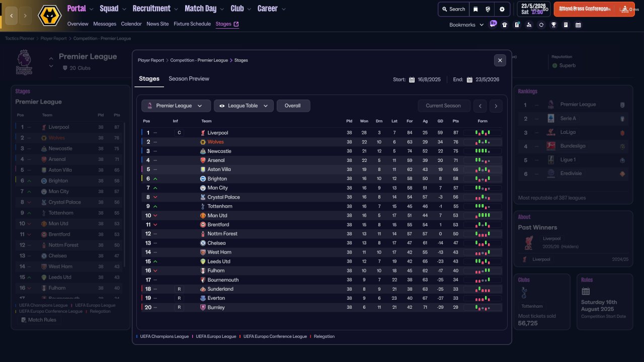This screenshot has height=362, width=644.
Task: Go to next season with right chevron
Action: (496, 106)
